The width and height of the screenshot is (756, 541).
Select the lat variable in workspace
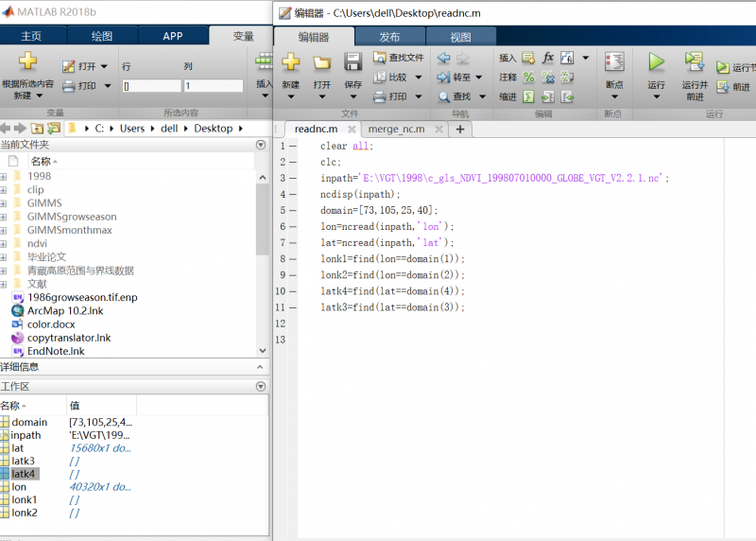click(x=19, y=447)
